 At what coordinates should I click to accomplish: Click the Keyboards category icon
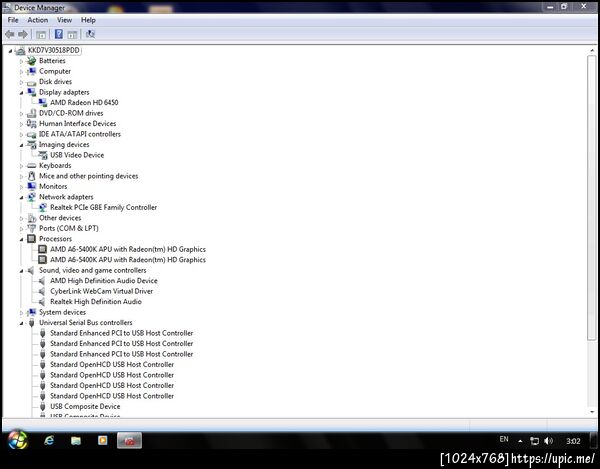32,166
